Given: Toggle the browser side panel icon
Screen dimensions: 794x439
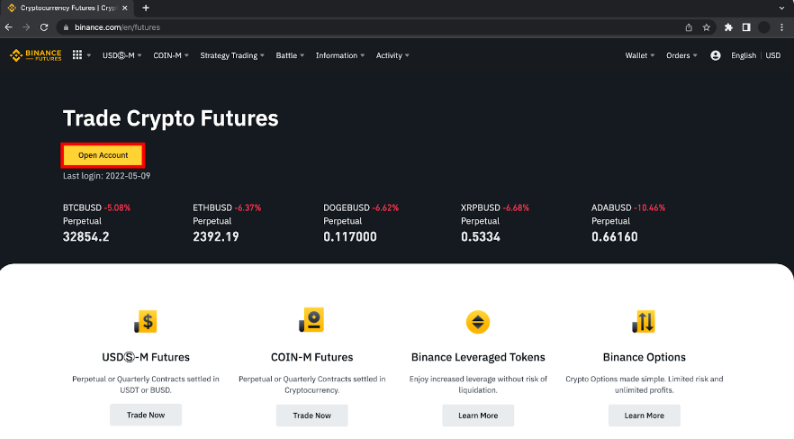Looking at the screenshot, I should 746,27.
